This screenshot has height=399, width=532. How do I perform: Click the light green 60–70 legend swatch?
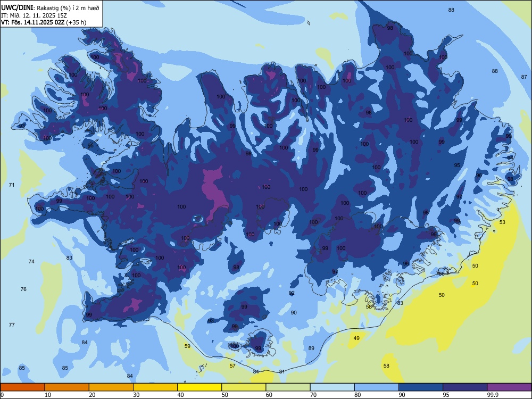click(x=288, y=387)
